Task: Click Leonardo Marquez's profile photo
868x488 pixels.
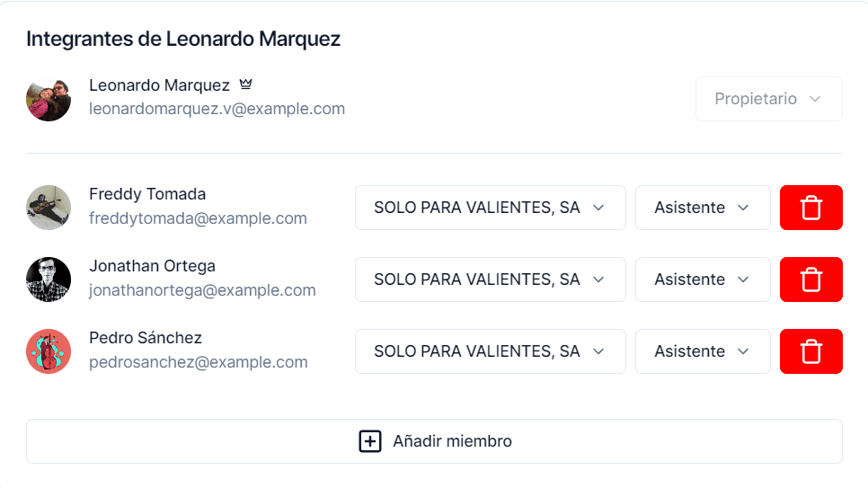Action: [x=49, y=99]
